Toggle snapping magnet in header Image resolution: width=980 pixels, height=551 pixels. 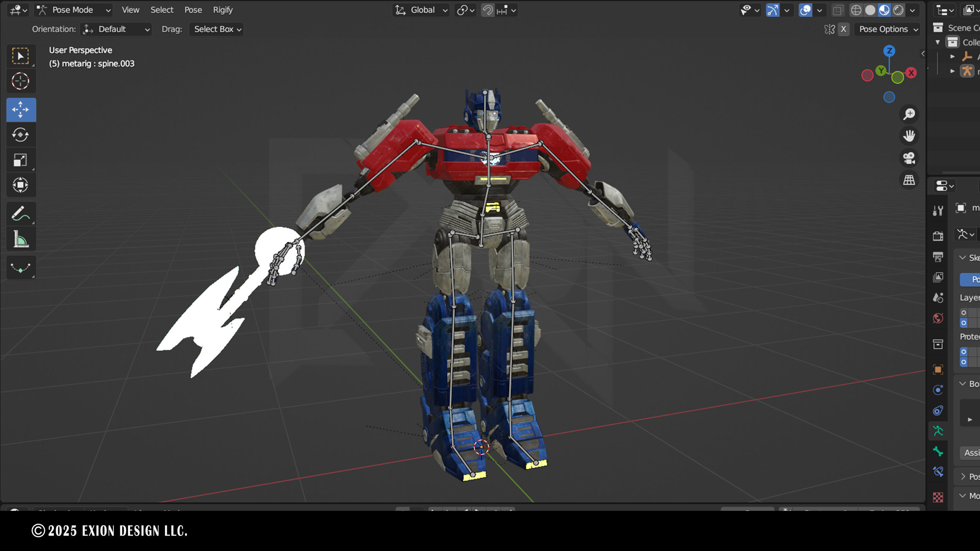coord(487,10)
